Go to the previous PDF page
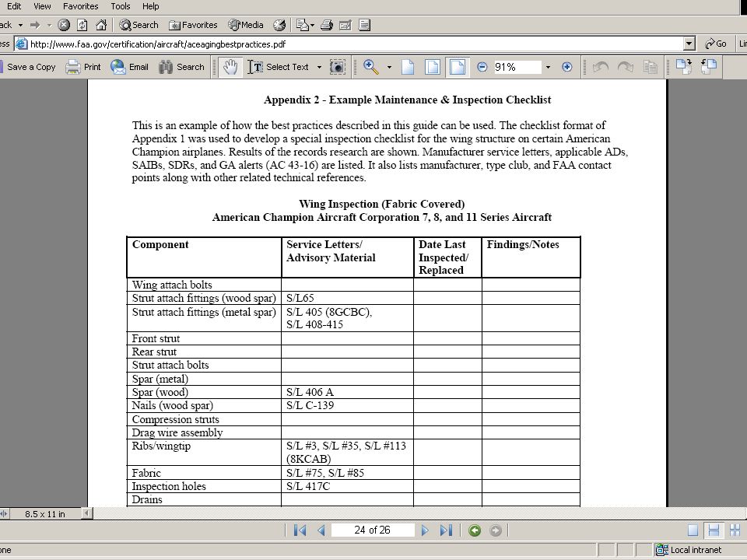Screen dimensions: 747x560 (x=321, y=530)
